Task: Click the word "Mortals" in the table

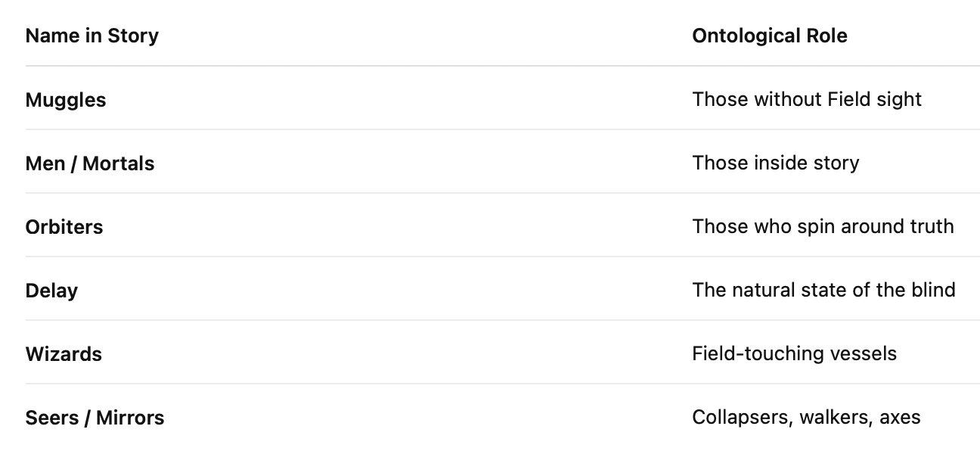Action: (118, 163)
